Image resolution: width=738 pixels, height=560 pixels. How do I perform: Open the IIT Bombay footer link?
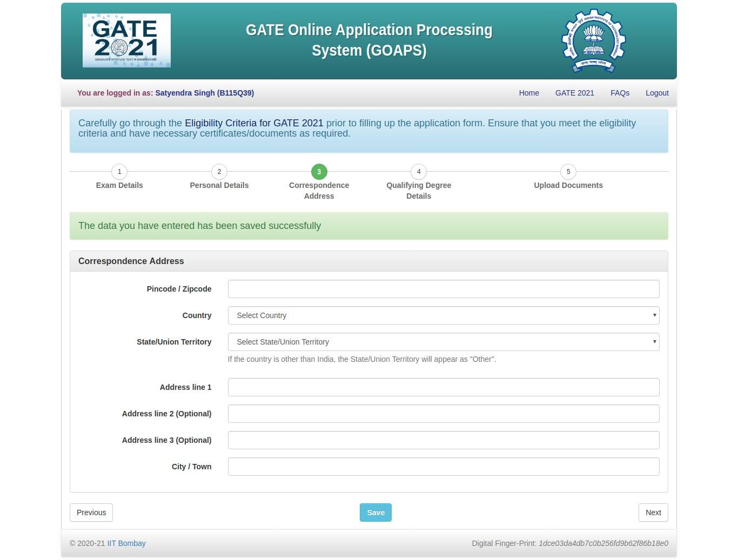(126, 543)
